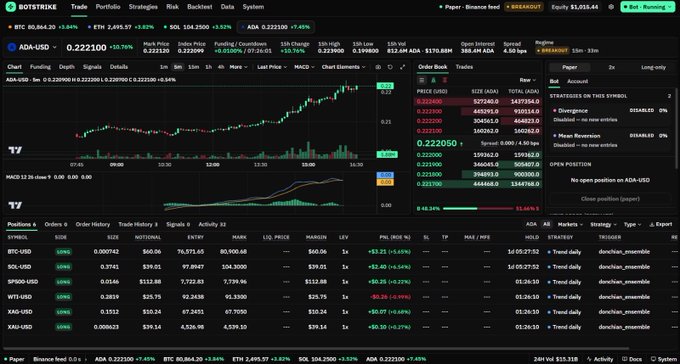Screen dimensions: 680x364
Task: Click the TradingView logo on price chart
Action: [x=15, y=150]
